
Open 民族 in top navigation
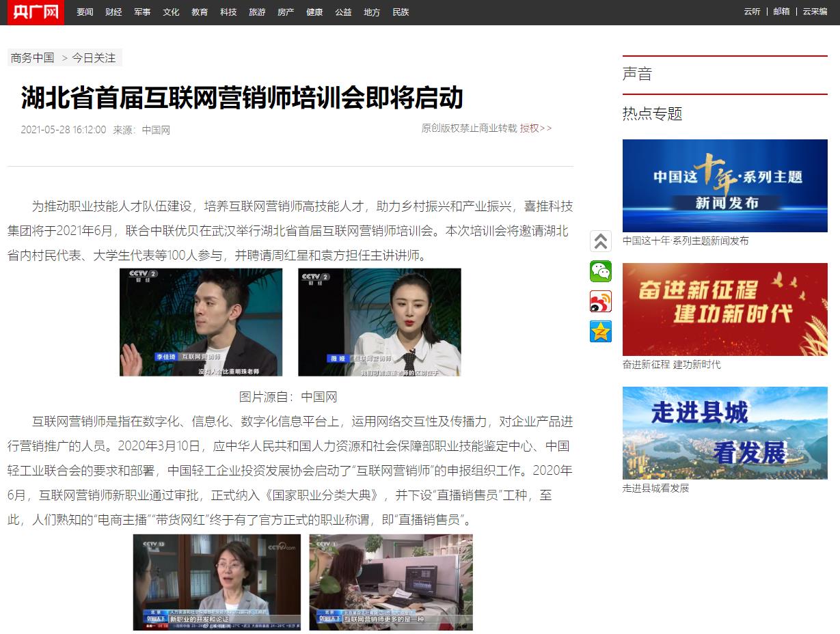click(401, 12)
